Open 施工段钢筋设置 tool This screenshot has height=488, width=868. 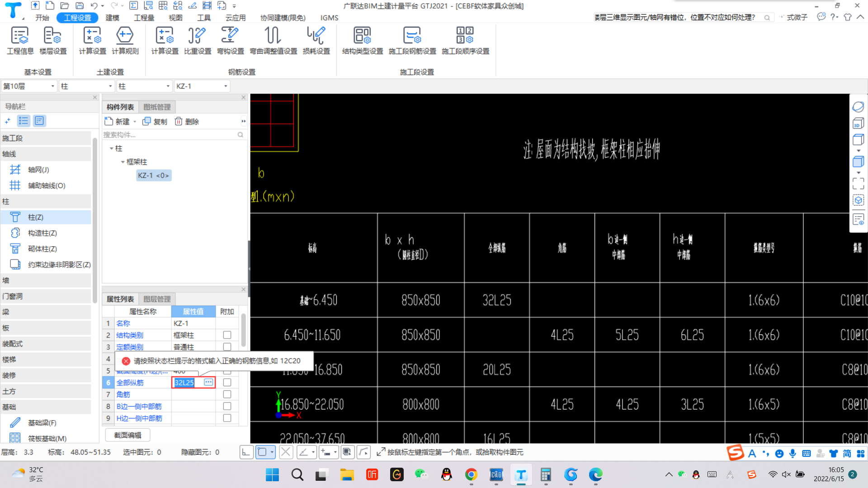[412, 41]
